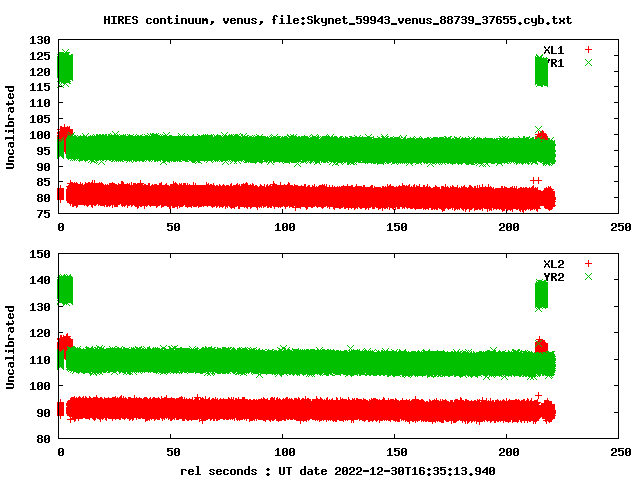Click the 95 tick label on top plot

43,151
